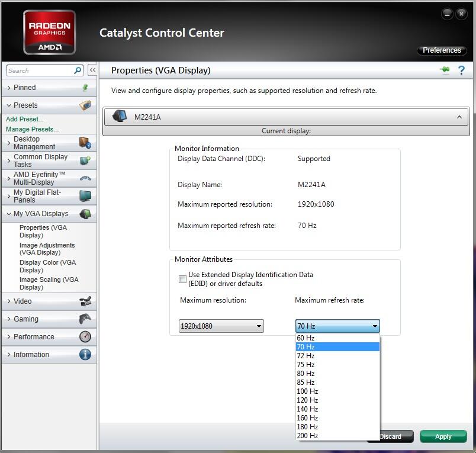476x453 pixels.
Task: Open Properties (VGA Display) page
Action: (x=43, y=232)
